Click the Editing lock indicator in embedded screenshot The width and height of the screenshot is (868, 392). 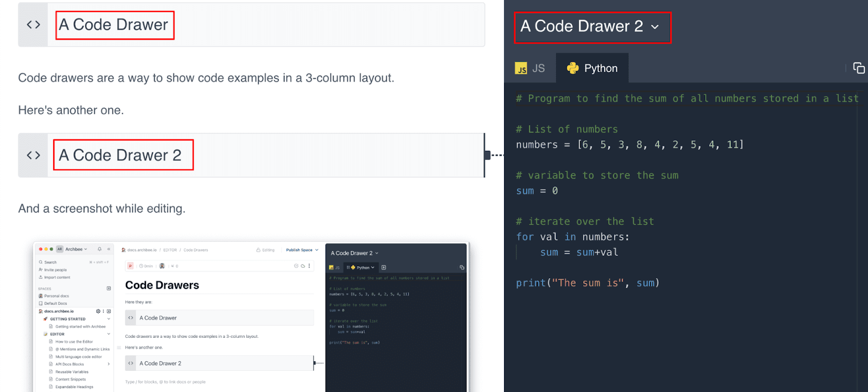point(265,250)
